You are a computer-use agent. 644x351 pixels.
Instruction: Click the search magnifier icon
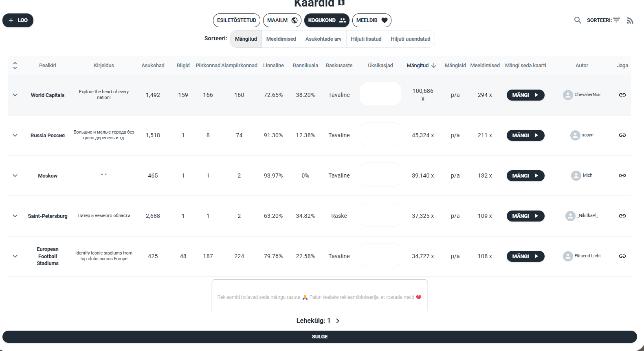pyautogui.click(x=578, y=20)
